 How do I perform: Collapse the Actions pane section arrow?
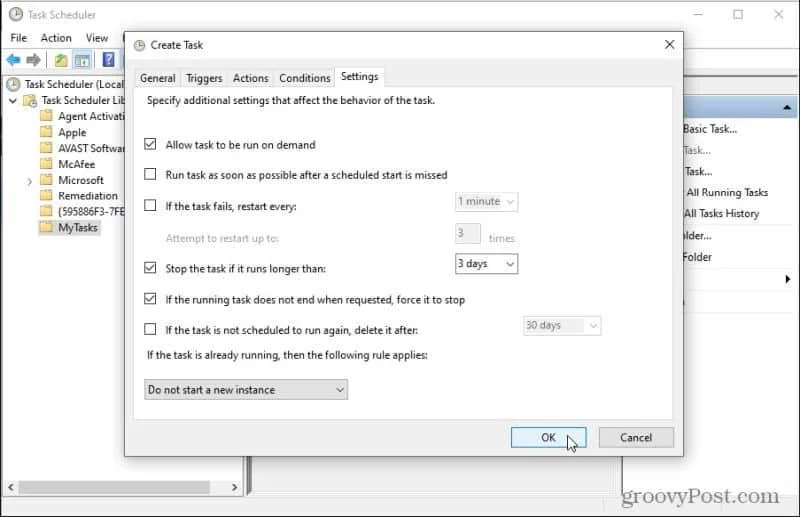(x=787, y=107)
